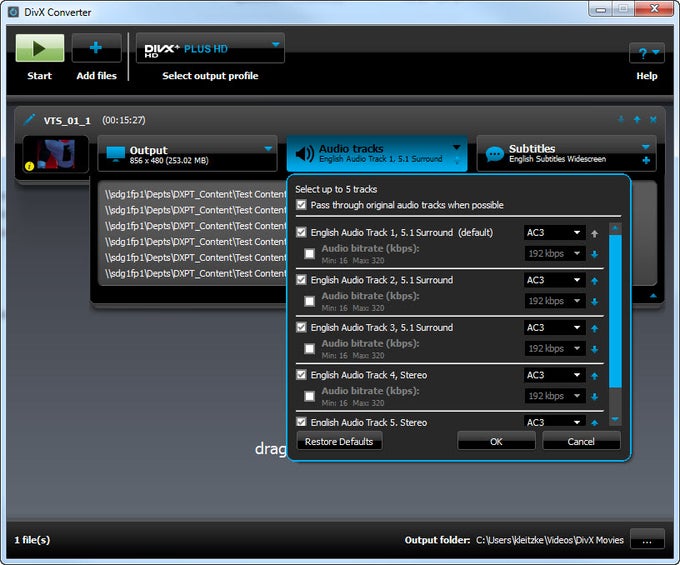Image resolution: width=680 pixels, height=565 pixels.
Task: Open AC3 format dropdown for Track 2
Action: coord(554,280)
